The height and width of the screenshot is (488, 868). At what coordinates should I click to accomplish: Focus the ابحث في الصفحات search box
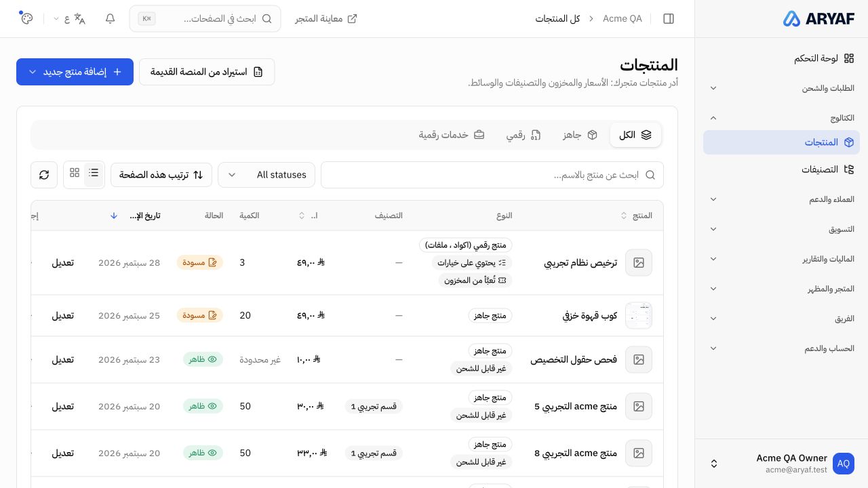(x=205, y=18)
